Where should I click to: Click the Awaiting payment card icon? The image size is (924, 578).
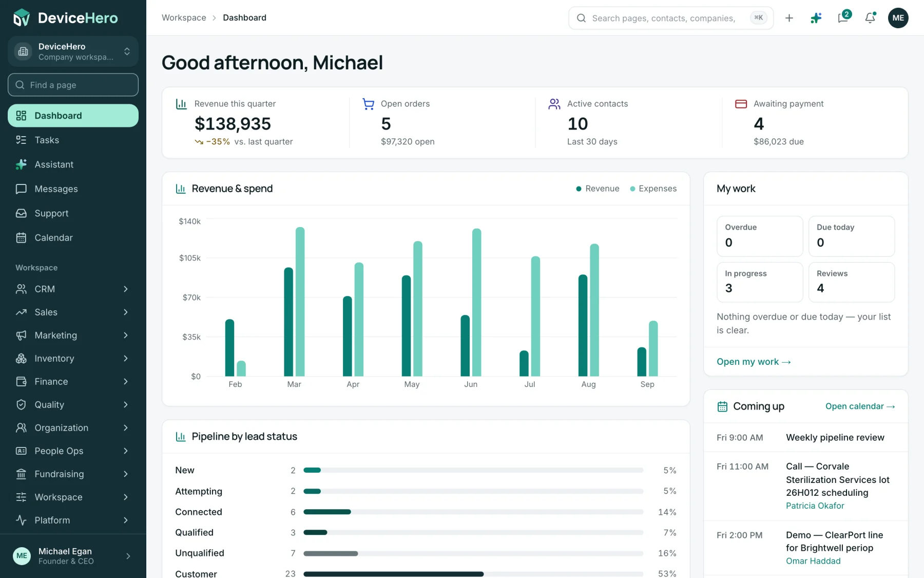(741, 104)
